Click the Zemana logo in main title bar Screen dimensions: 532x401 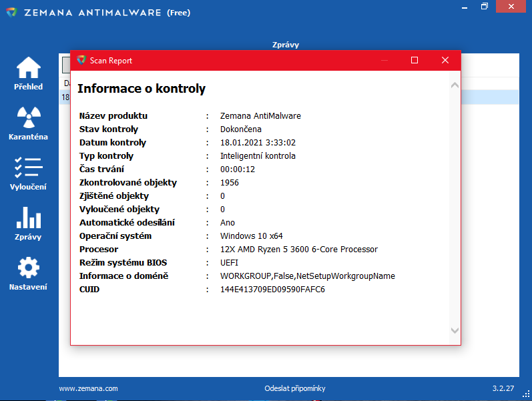[12, 13]
